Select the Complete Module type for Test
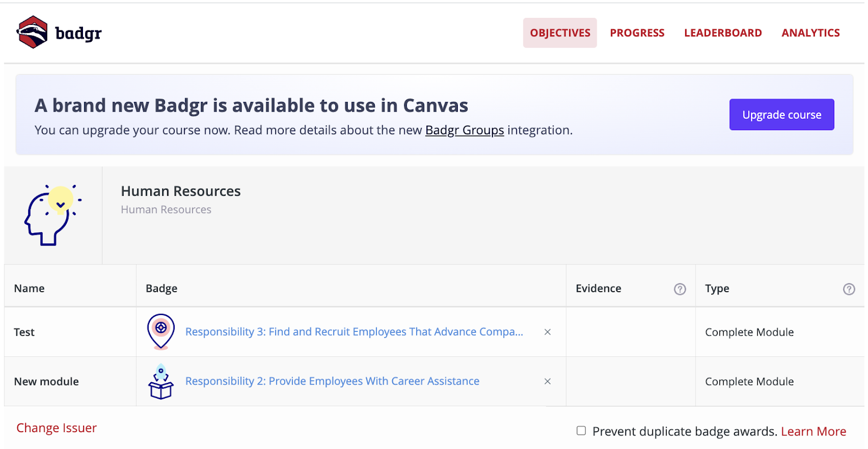Viewport: 868px width, 449px height. point(749,332)
